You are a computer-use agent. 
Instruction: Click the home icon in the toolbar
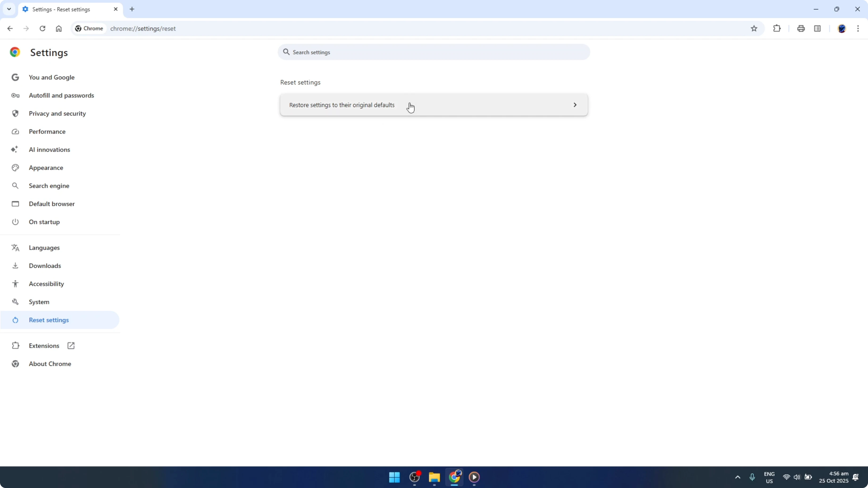59,28
